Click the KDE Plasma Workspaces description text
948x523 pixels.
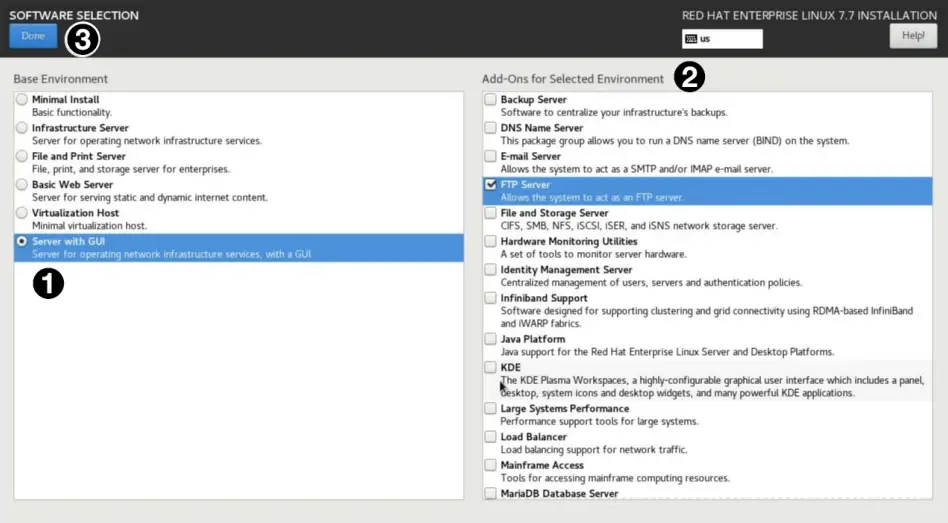point(712,387)
